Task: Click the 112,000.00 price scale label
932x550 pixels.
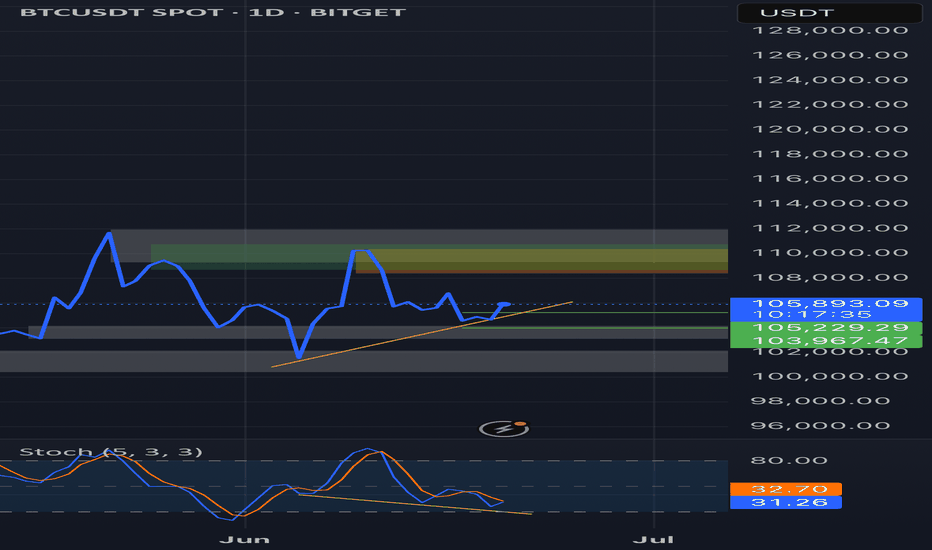Action: pos(830,228)
